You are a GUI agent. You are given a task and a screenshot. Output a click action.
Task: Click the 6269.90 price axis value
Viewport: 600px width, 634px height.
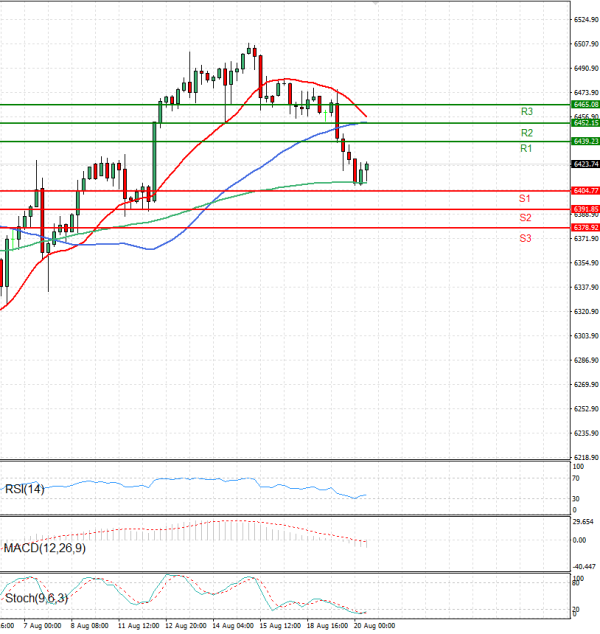(586, 385)
